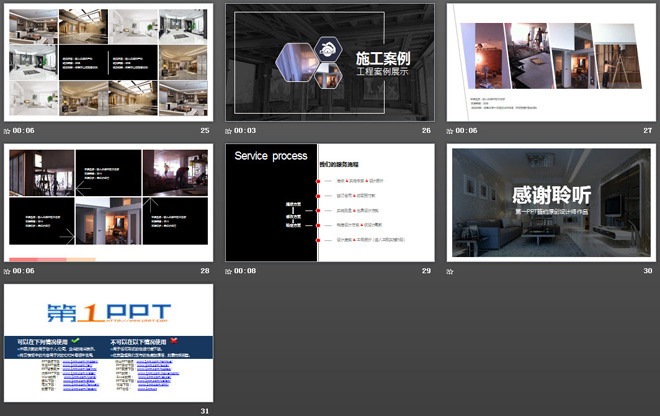The height and width of the screenshot is (416, 660).
Task: Click the 00:03 timing under slide 26
Action: [x=247, y=131]
